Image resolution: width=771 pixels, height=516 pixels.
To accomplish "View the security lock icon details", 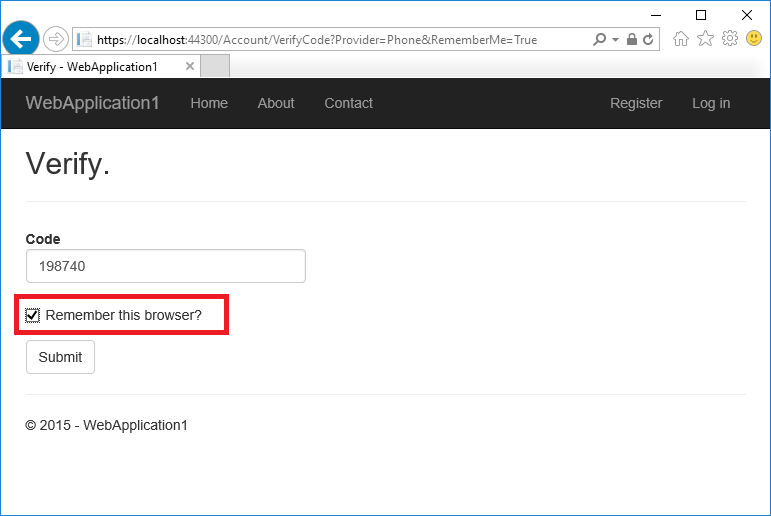I will [631, 39].
